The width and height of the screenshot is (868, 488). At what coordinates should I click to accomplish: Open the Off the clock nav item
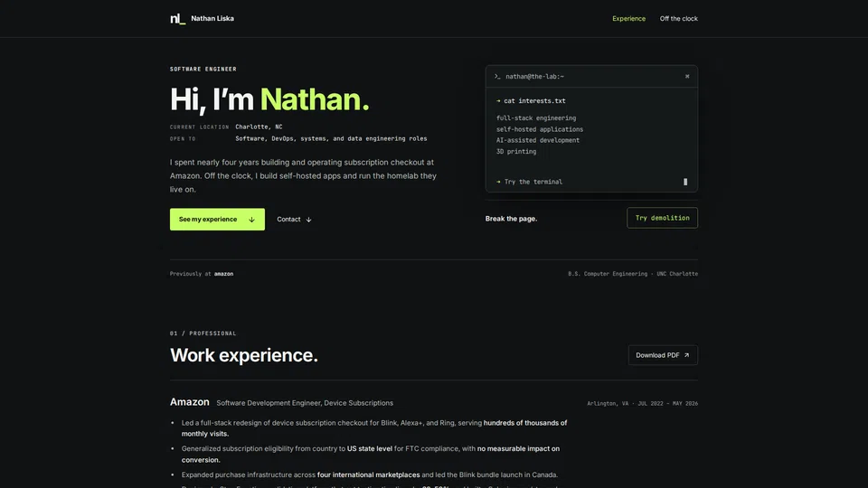[x=678, y=19]
